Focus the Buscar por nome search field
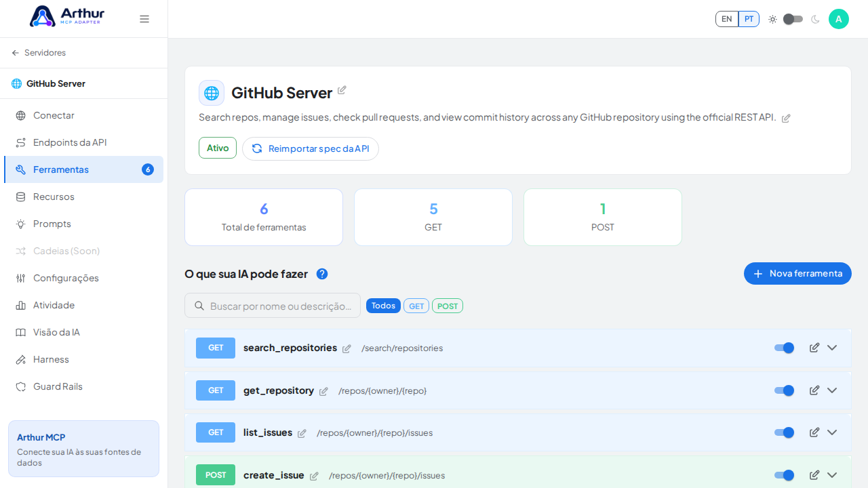Screen dimensions: 868x488 [273, 306]
